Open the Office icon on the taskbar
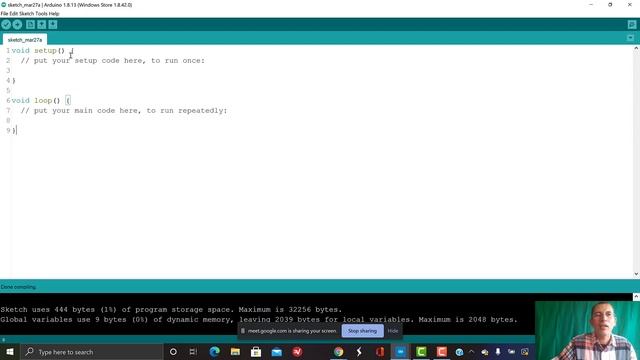Viewport: 640px width, 360px height. [380, 352]
